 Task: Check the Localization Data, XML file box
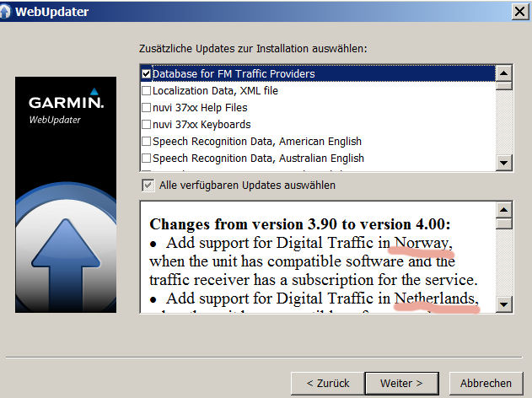click(x=147, y=91)
